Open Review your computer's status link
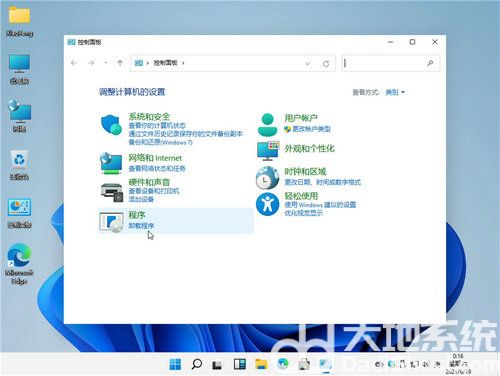 [157, 125]
